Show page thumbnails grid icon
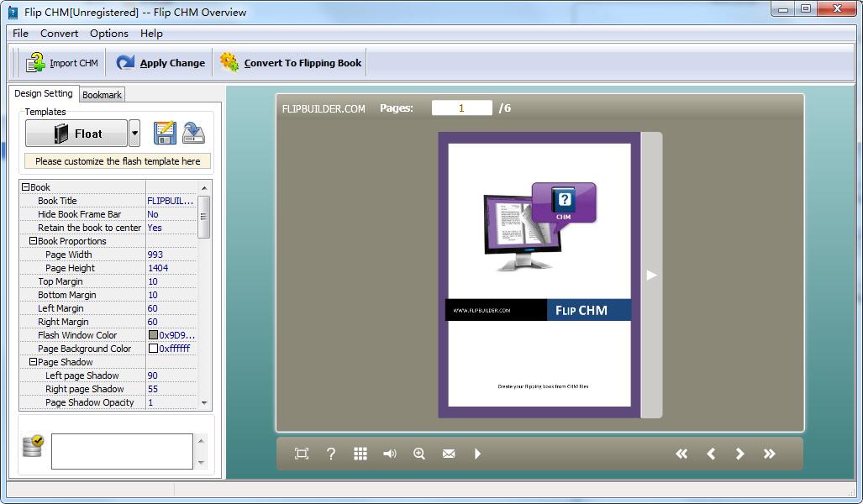The width and height of the screenshot is (863, 504). click(360, 454)
